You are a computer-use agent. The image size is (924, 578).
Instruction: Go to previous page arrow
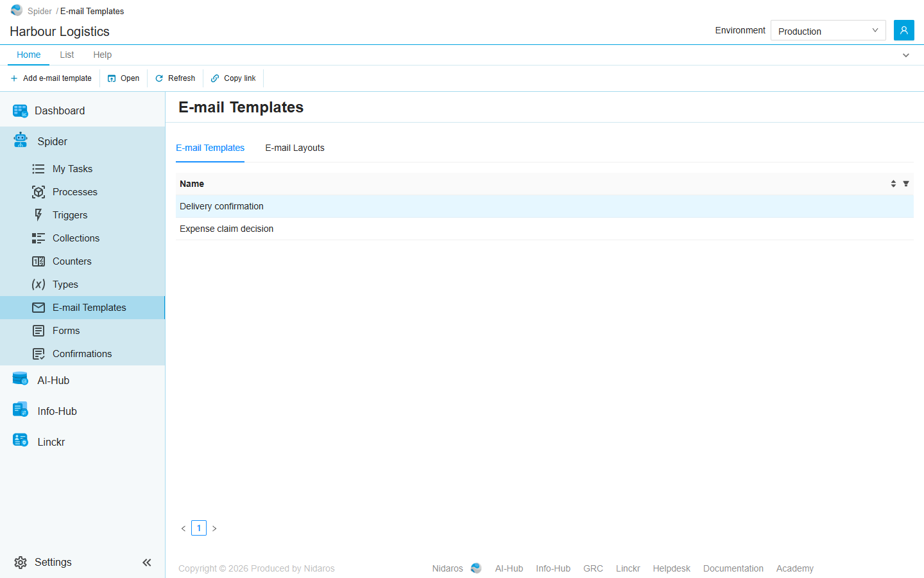tap(184, 529)
